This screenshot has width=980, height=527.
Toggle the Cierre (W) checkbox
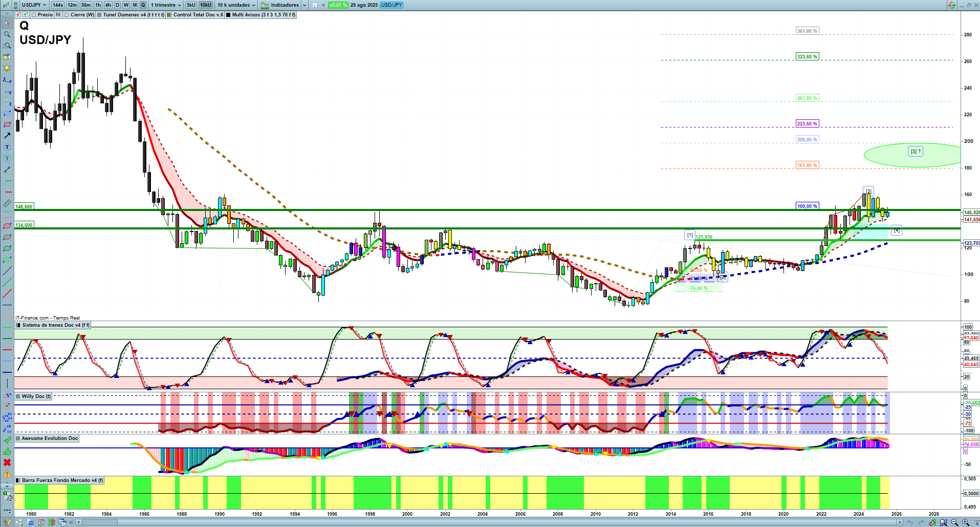coord(67,15)
